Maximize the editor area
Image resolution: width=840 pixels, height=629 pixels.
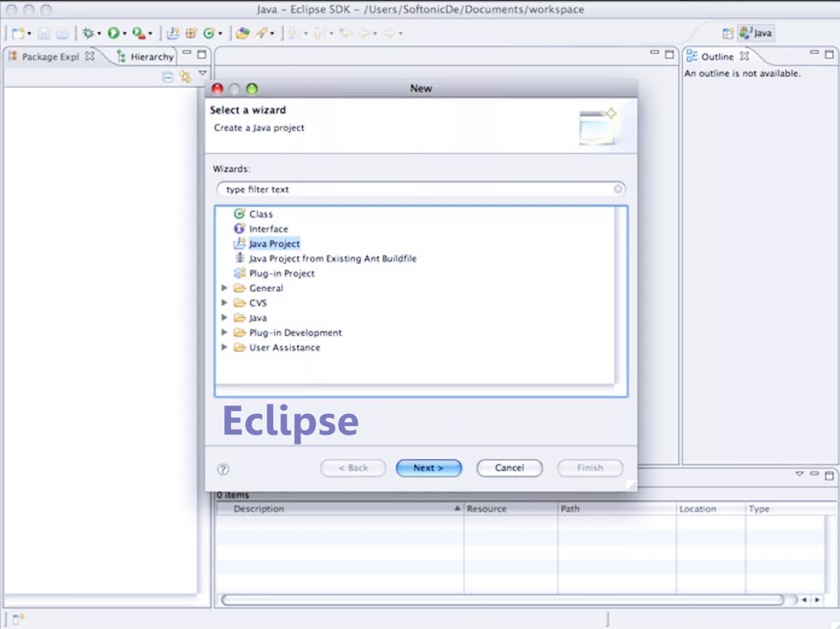click(x=670, y=54)
